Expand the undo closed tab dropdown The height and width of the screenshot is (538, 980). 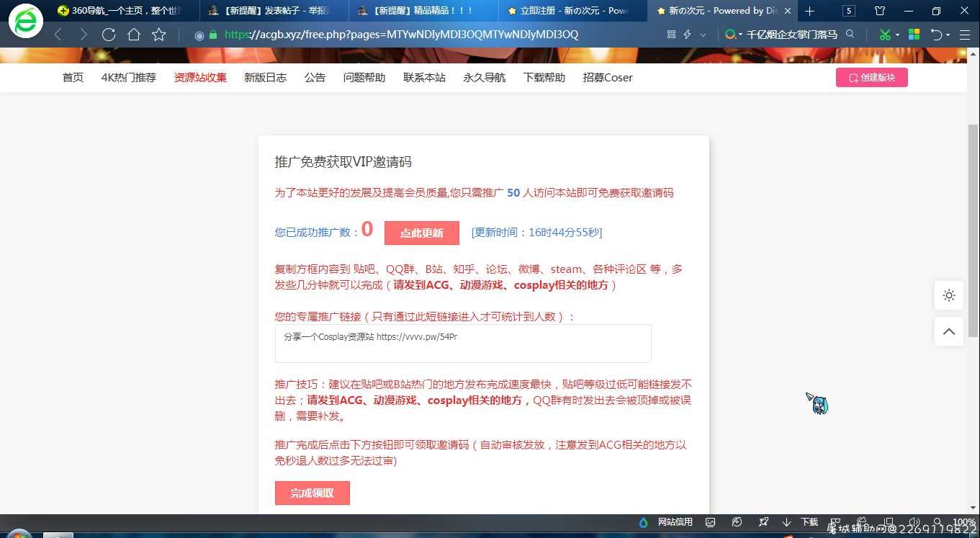click(x=948, y=35)
